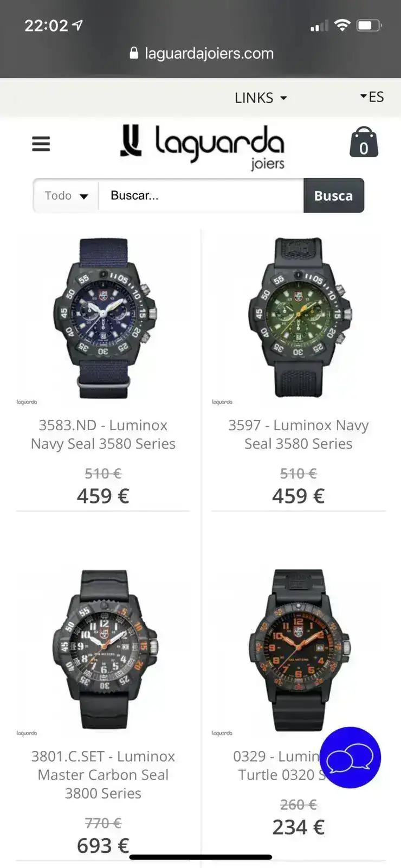Open the blue live chat bubble
The width and height of the screenshot is (401, 868).
click(350, 757)
